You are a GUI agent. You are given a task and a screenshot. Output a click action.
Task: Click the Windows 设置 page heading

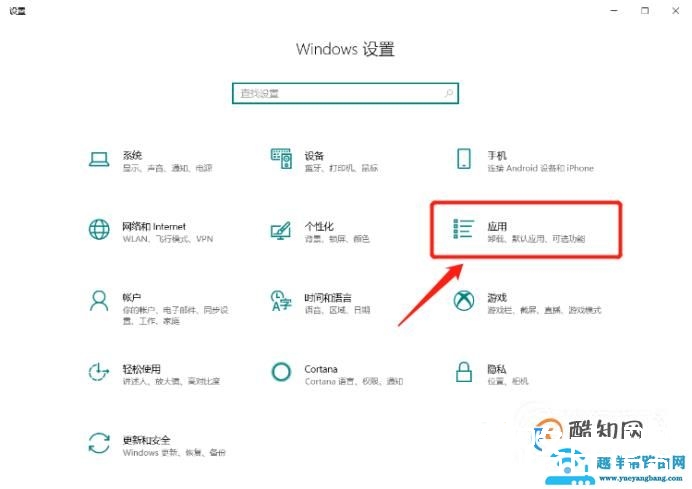(x=345, y=49)
